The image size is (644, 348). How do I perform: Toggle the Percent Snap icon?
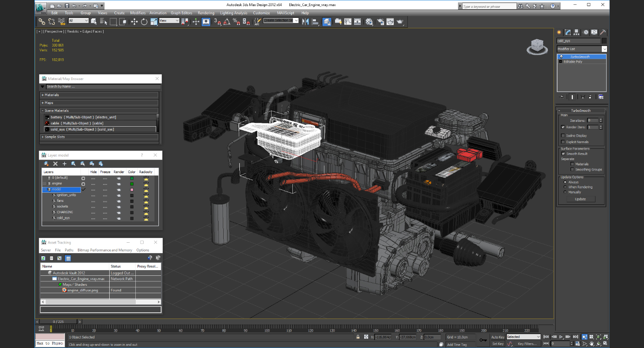click(236, 21)
